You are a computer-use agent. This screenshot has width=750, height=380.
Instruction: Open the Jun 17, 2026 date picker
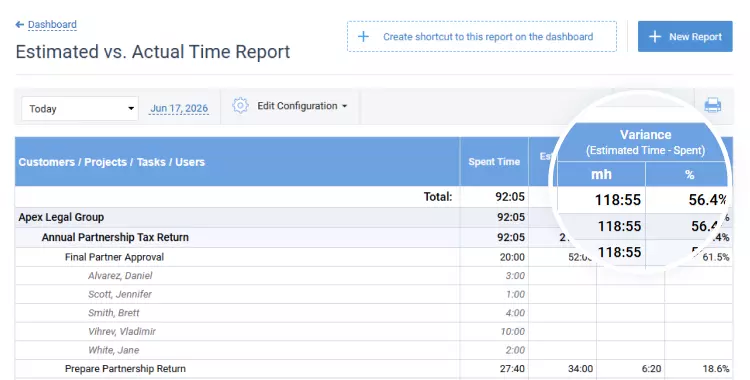[x=179, y=109]
